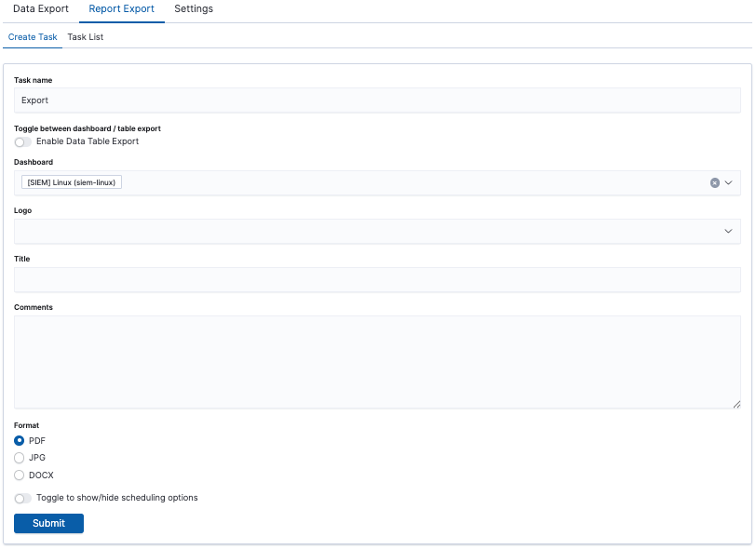The width and height of the screenshot is (756, 549).
Task: Pick the DOCX format option
Action: (20, 475)
